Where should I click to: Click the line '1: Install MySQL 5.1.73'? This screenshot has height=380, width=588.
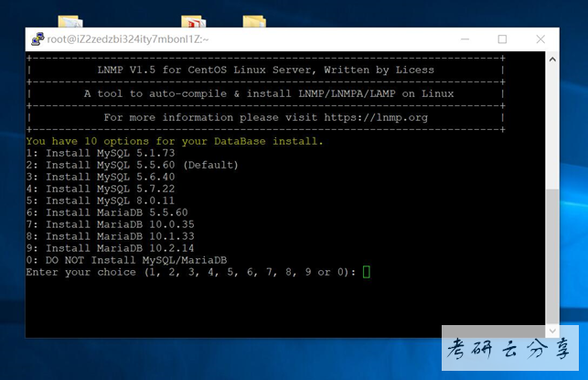click(101, 153)
